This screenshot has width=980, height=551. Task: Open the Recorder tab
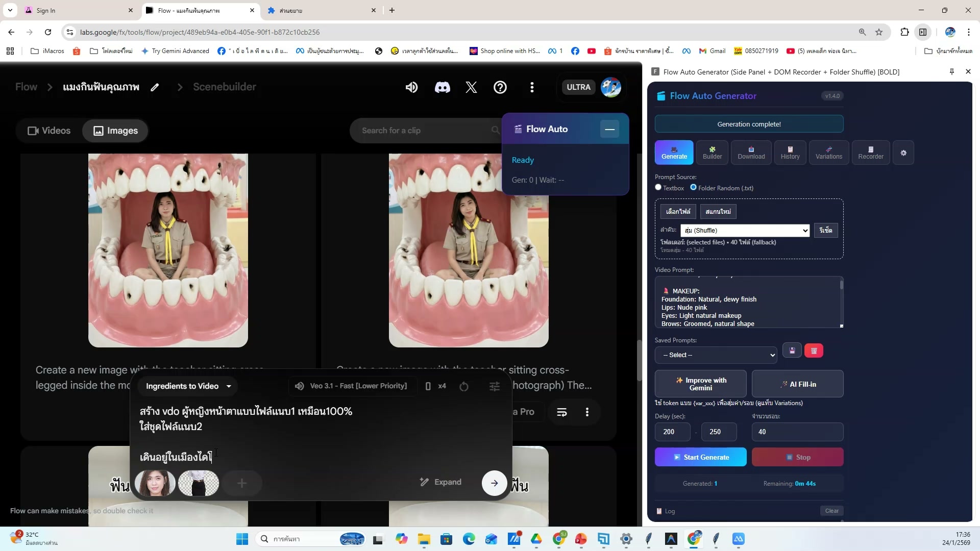tap(870, 153)
